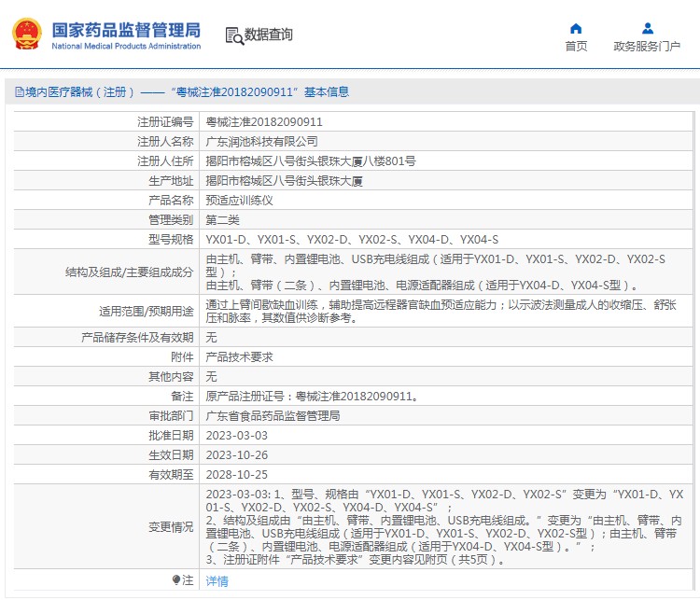Click the 产品技术要求 attachment value

(x=239, y=356)
